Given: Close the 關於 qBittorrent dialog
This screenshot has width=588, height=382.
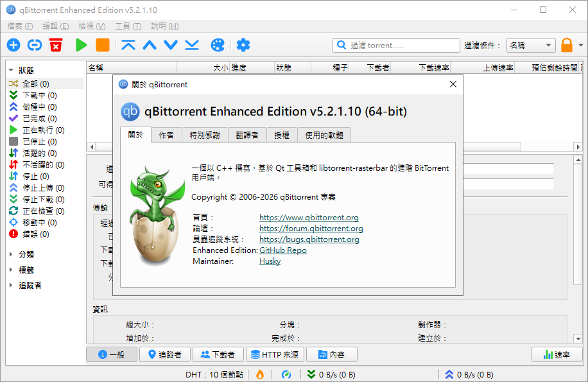Looking at the screenshot, I should 453,84.
